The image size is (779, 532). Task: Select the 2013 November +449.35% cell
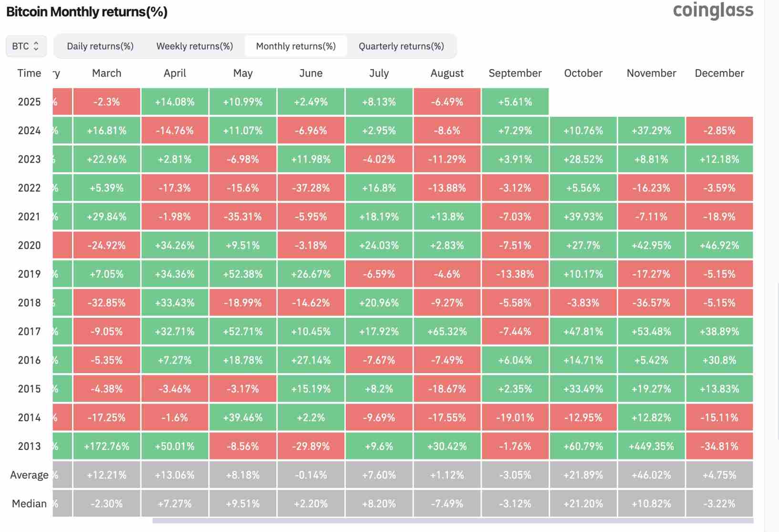click(651, 446)
